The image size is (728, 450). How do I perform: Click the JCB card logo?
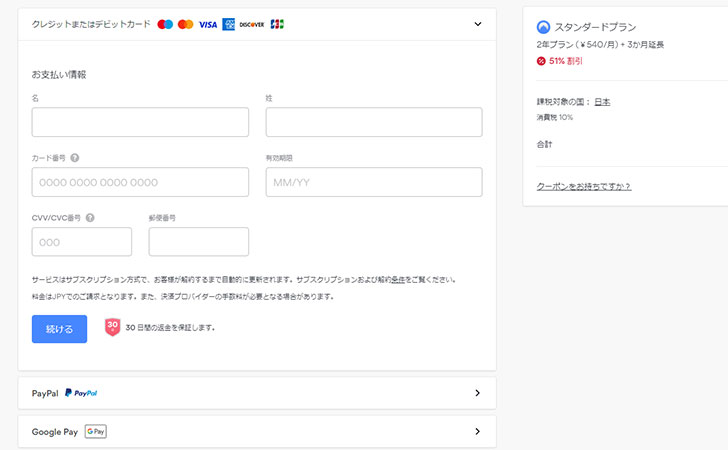(277, 24)
